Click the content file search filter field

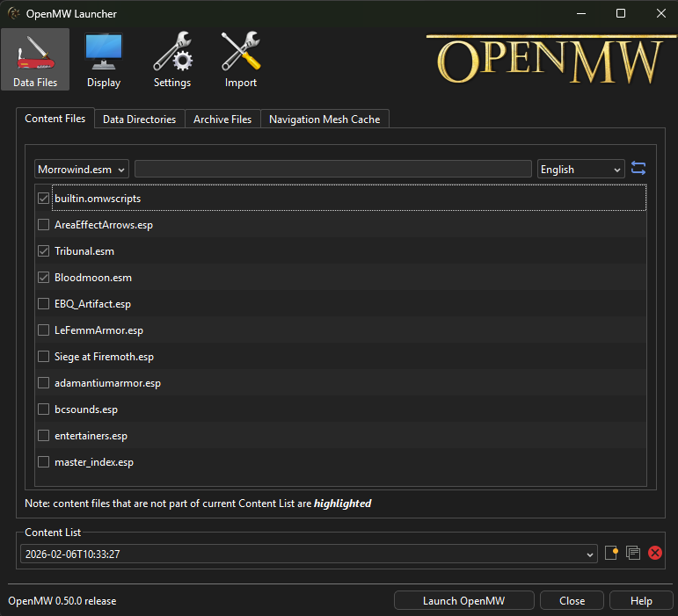(333, 169)
